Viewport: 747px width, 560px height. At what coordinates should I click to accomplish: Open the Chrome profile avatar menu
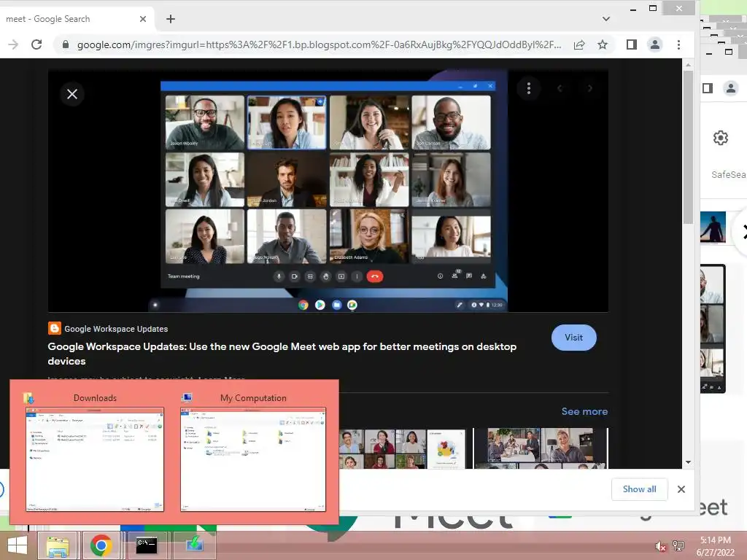point(655,44)
